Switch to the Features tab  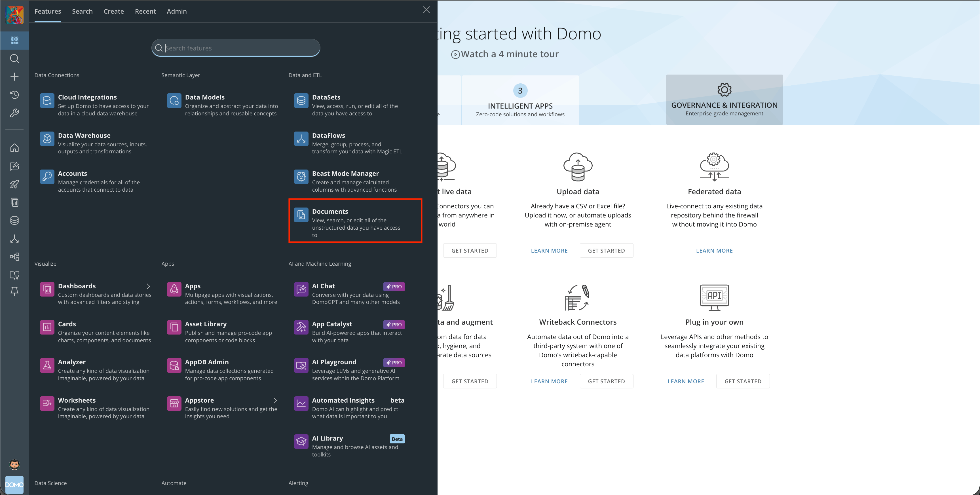(x=48, y=11)
